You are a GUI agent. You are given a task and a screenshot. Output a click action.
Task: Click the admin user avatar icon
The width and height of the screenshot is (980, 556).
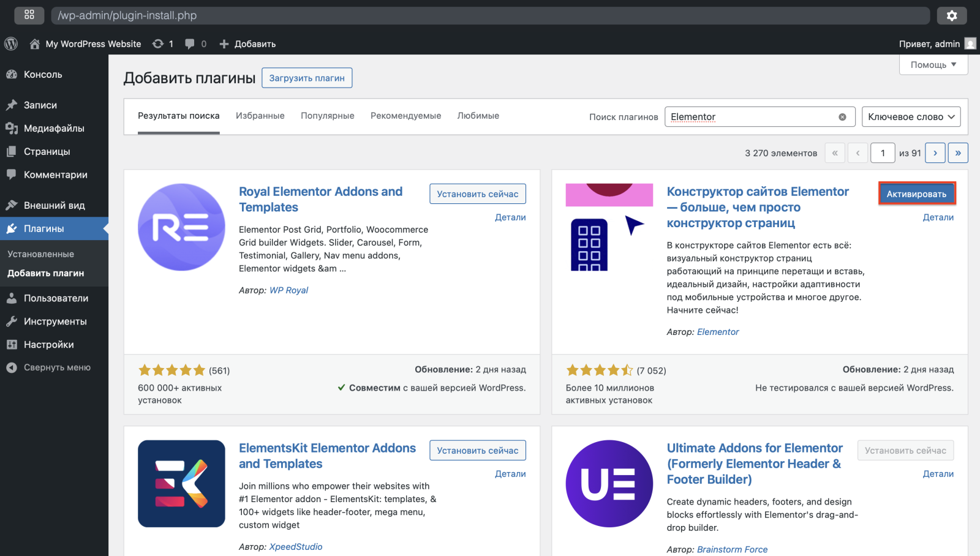pyautogui.click(x=970, y=43)
